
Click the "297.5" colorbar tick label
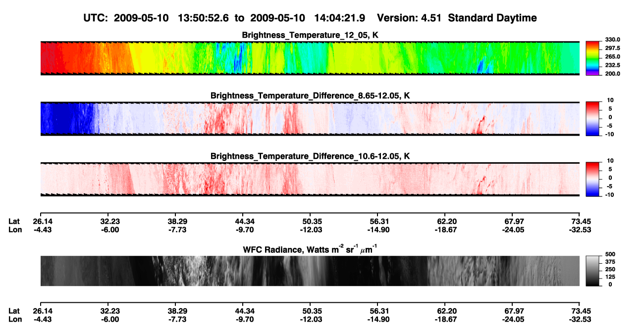[x=612, y=48]
